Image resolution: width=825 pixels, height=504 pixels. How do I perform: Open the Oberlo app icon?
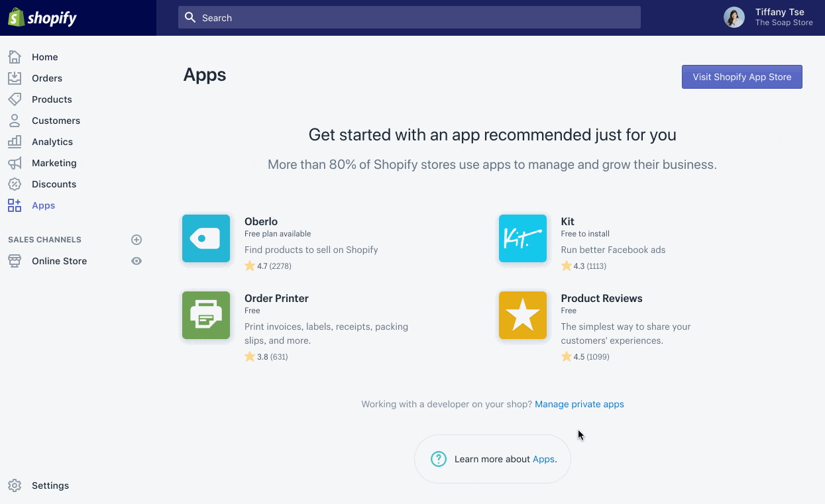click(x=206, y=238)
